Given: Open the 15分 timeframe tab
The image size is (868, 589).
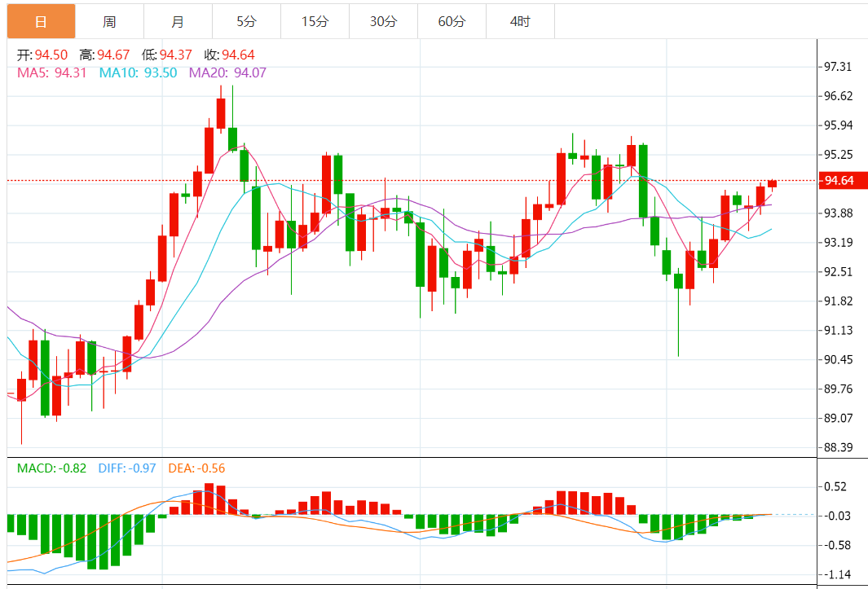Looking at the screenshot, I should pyautogui.click(x=315, y=22).
